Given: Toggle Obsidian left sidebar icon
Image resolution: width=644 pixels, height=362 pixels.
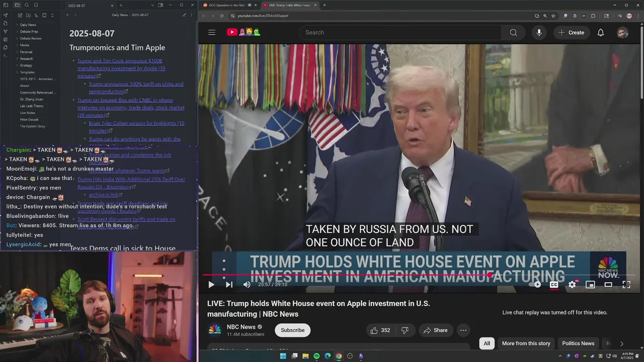Looking at the screenshot, I should [x=6, y=5].
